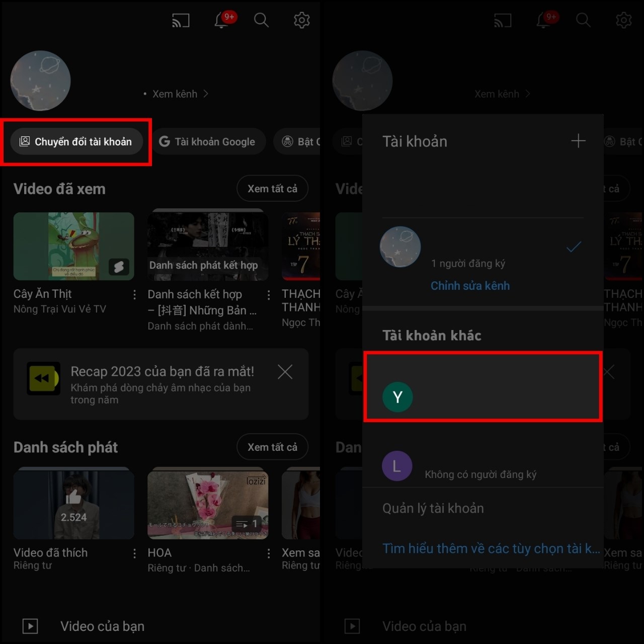The height and width of the screenshot is (644, 644).
Task: Open the three-dot menu on Video đã thích
Action: (x=134, y=553)
